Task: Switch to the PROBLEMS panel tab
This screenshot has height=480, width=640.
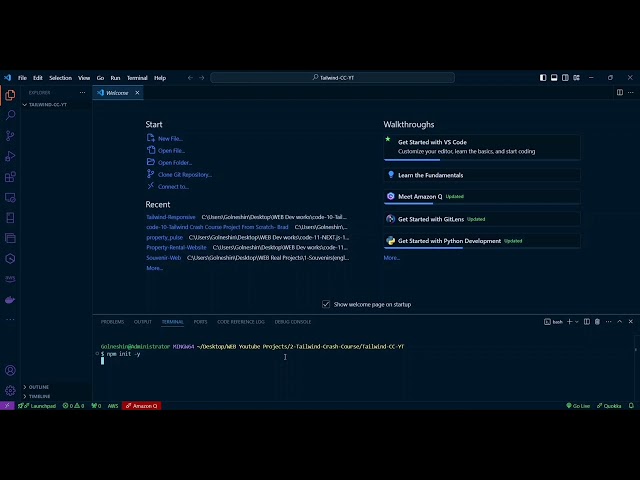Action: tap(112, 322)
